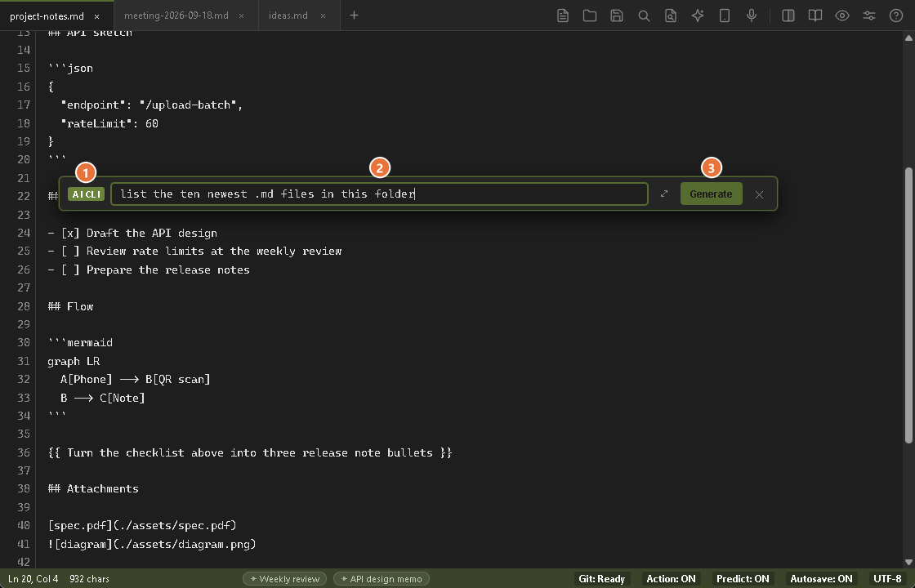Click the vertical scrollbar thumb
Screen dimensions: 915x588
(x=908, y=305)
